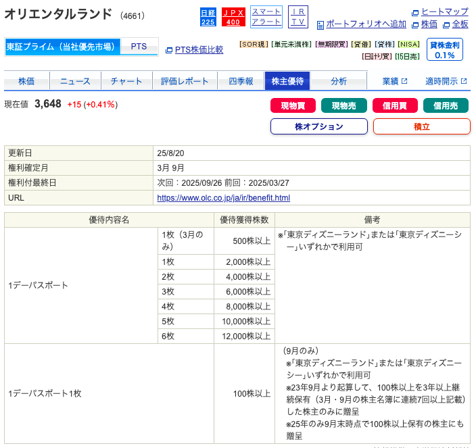476x448 pixels.
Task: Open the 評価レポート tab
Action: (185, 81)
